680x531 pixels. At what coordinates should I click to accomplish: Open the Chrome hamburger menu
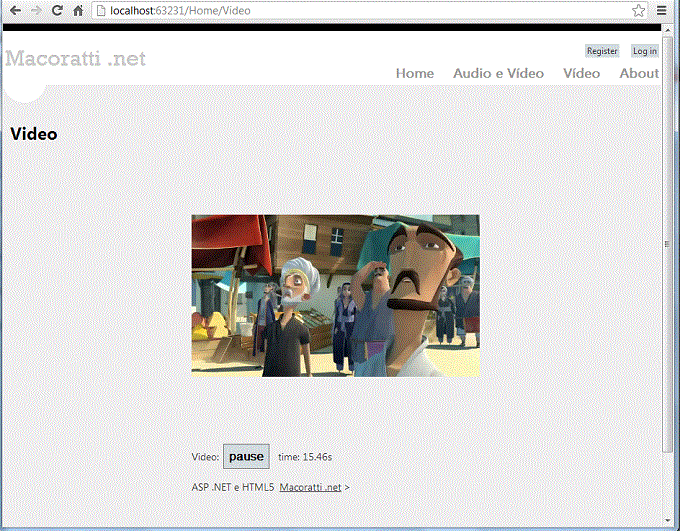661,10
